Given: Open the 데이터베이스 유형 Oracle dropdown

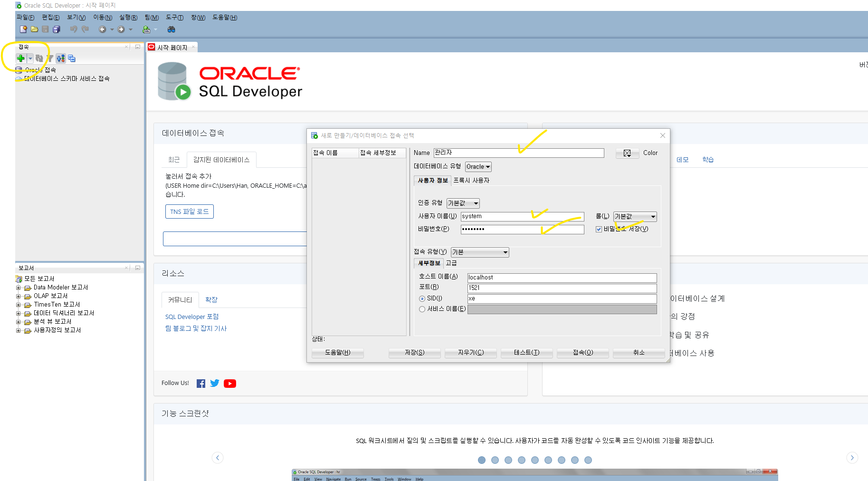Looking at the screenshot, I should coord(478,167).
